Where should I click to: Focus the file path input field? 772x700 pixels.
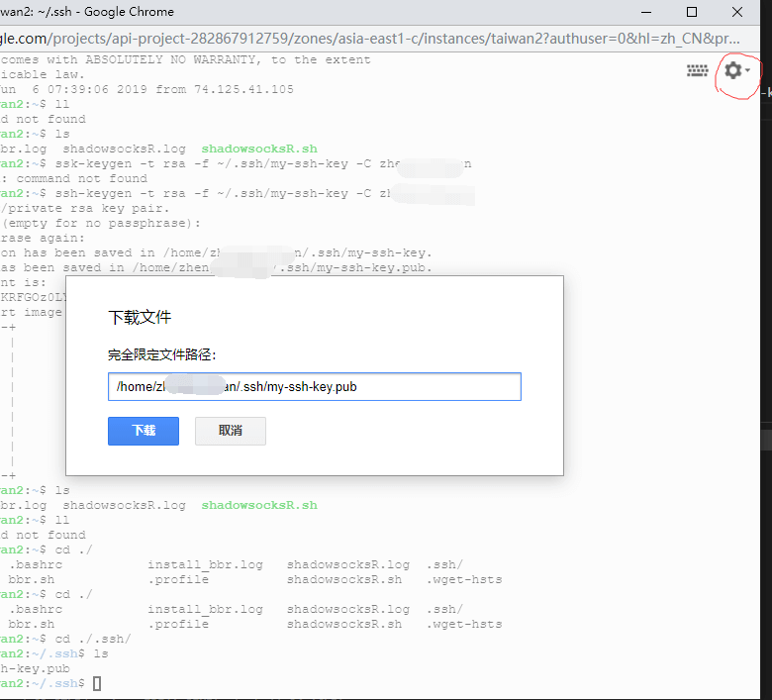tap(314, 387)
